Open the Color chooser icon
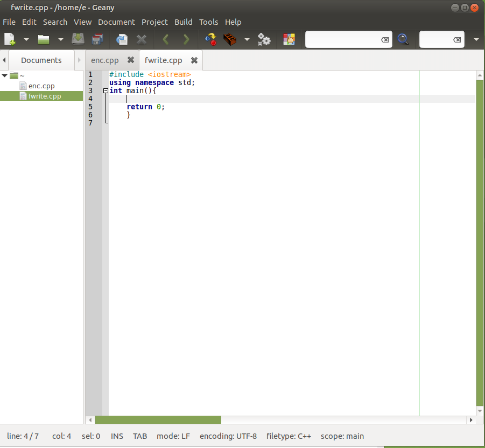Screen dimensions: 485x448 289,39
